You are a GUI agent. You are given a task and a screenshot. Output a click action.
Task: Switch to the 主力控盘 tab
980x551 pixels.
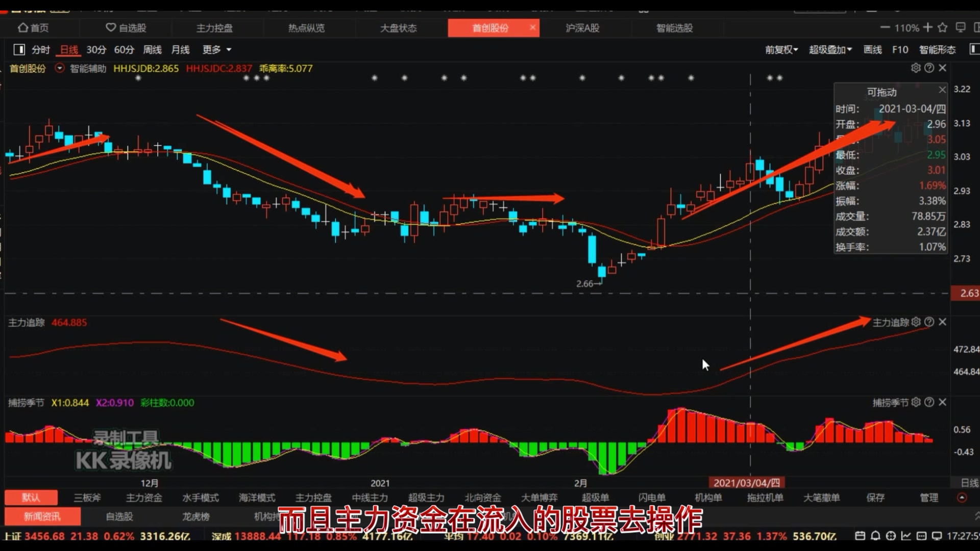pos(214,28)
